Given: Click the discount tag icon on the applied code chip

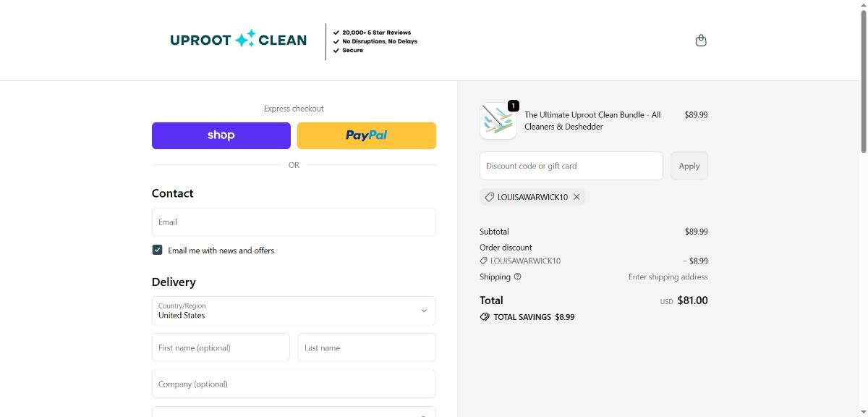Looking at the screenshot, I should [x=489, y=197].
